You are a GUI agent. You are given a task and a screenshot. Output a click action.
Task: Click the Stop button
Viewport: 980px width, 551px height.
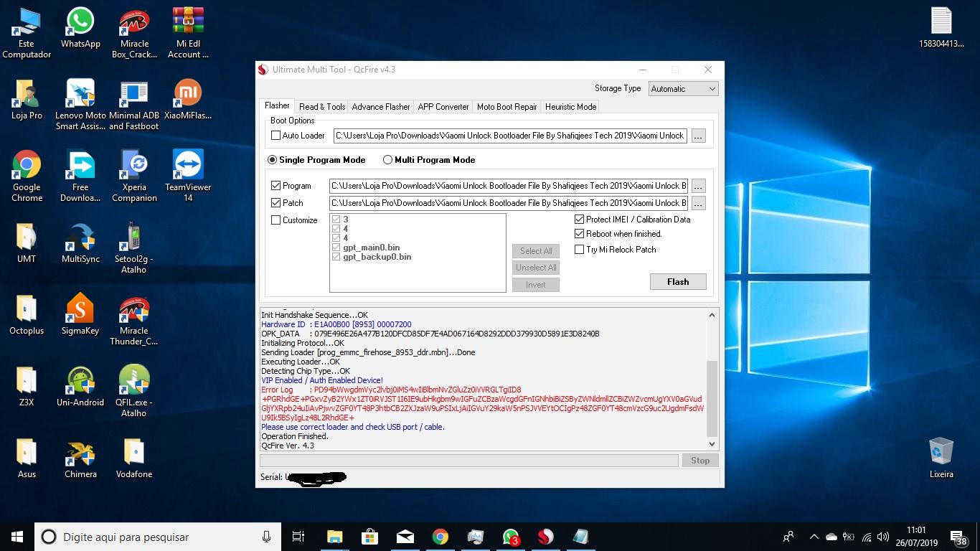pyautogui.click(x=700, y=461)
